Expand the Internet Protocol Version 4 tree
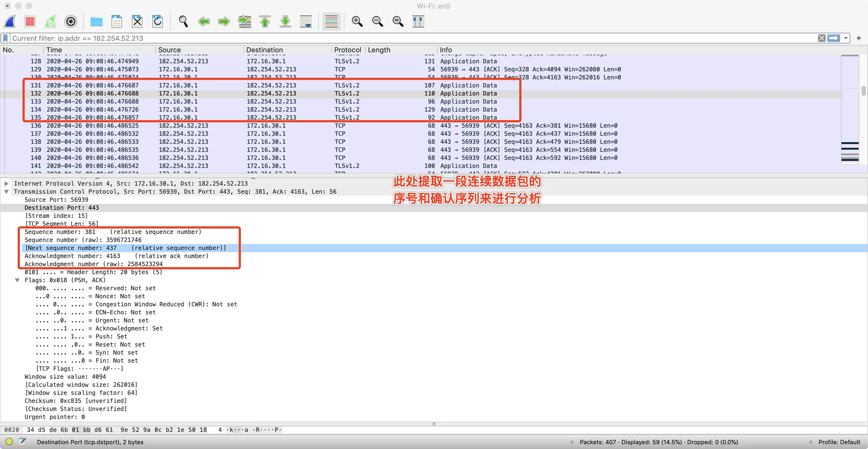The width and height of the screenshot is (868, 449). pyautogui.click(x=6, y=183)
